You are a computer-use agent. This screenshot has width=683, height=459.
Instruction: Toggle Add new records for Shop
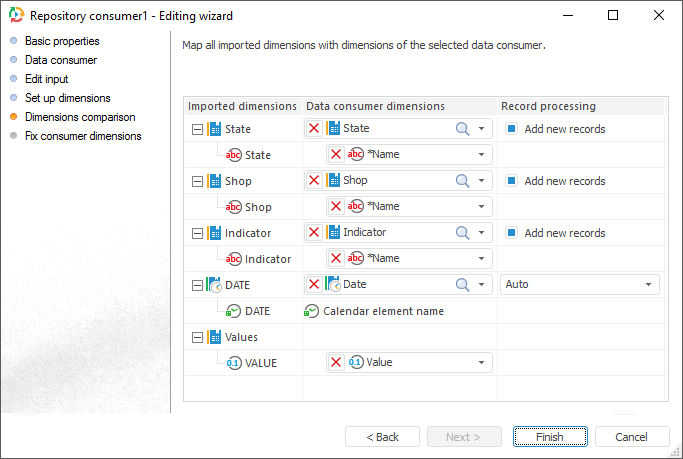tap(511, 181)
